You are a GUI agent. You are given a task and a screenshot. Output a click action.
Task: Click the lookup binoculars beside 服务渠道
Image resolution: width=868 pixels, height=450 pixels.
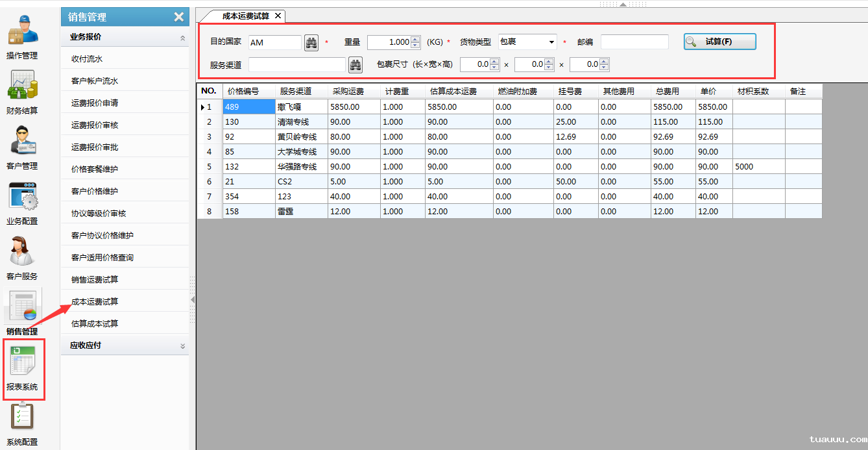pos(356,64)
